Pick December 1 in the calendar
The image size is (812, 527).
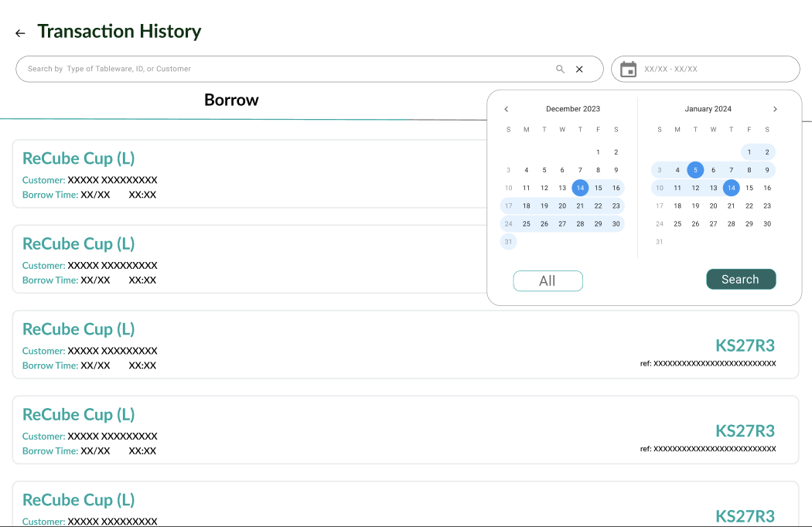[x=598, y=152]
